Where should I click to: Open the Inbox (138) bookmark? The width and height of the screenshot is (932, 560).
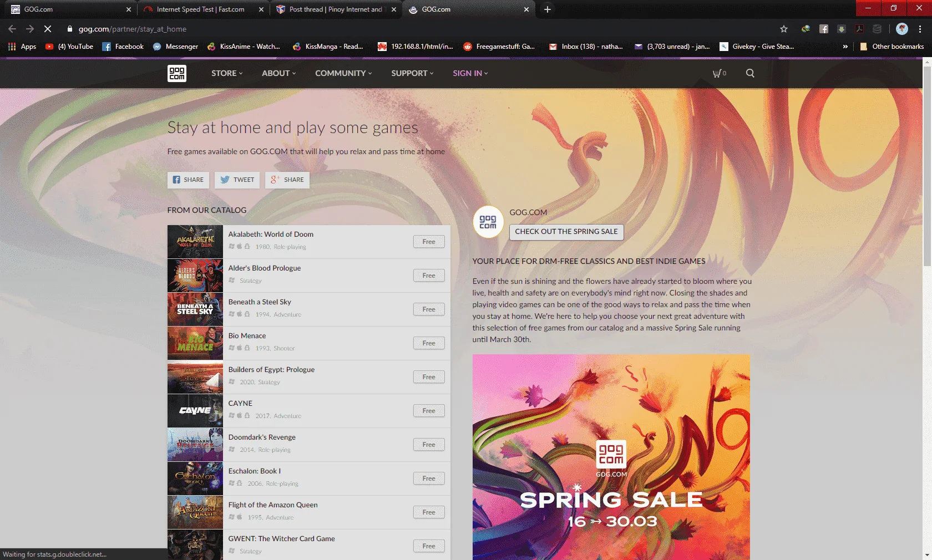(586, 47)
